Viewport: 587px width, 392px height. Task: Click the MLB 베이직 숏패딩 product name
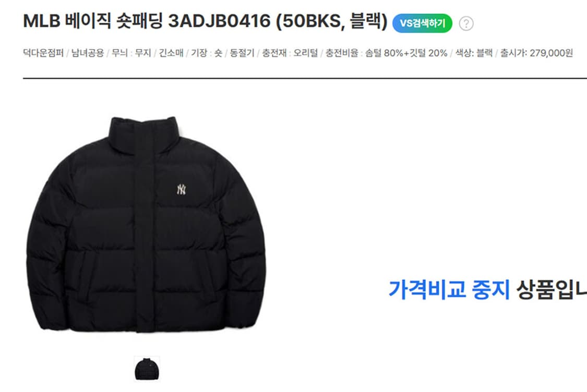click(93, 21)
